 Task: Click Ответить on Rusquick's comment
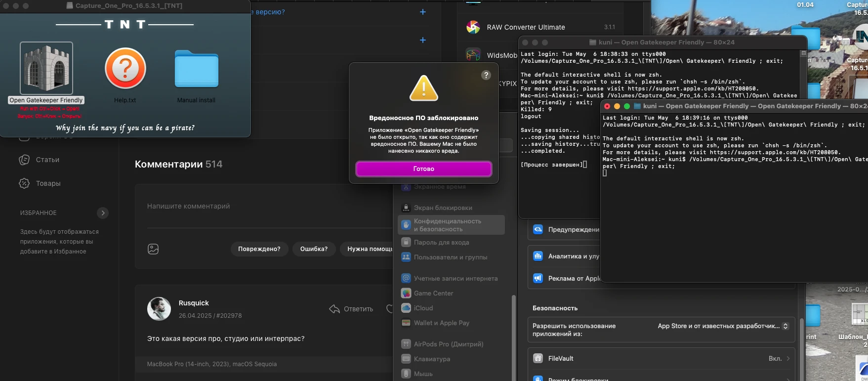351,309
